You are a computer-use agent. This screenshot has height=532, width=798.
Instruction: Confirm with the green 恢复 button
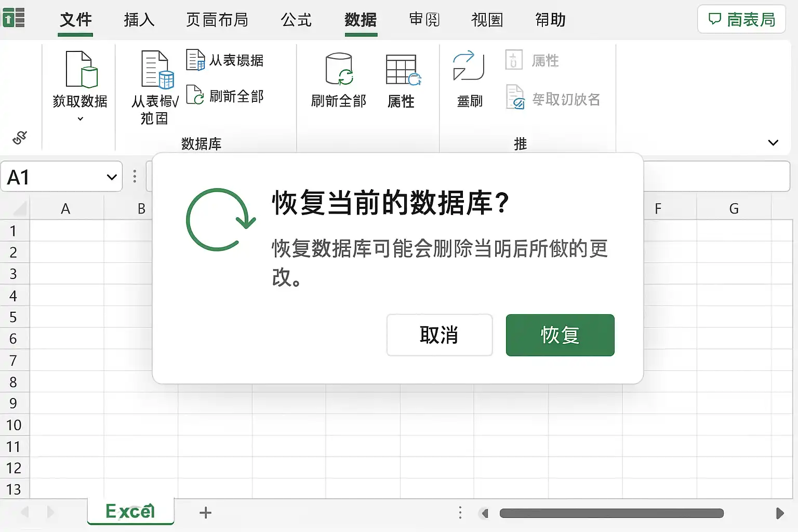560,335
